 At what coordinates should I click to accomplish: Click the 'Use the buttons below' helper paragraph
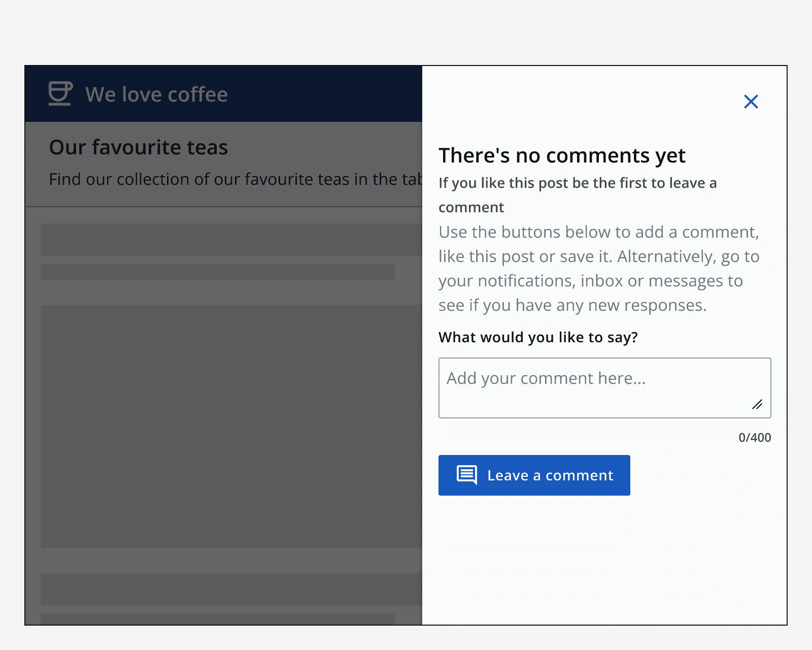click(x=599, y=268)
